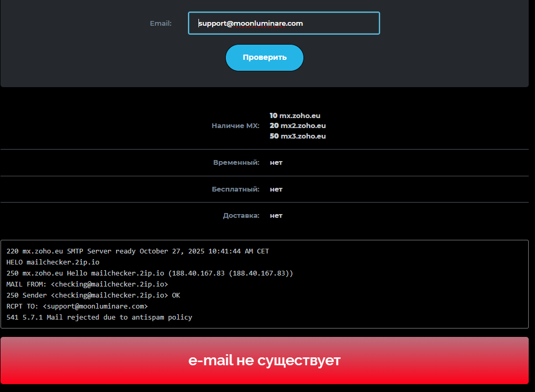Click the Бесплатный row label

[234, 189]
